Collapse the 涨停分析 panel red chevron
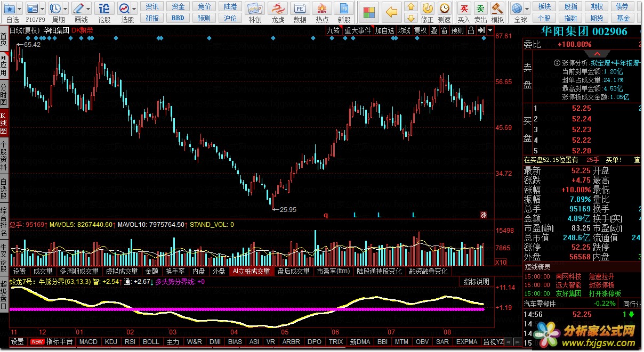This screenshot has height=352, width=644. click(597, 54)
